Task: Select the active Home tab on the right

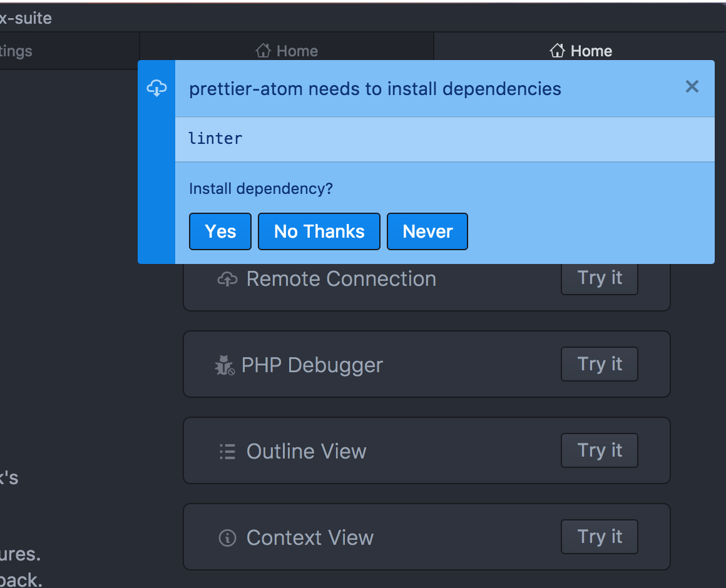Action: click(580, 51)
